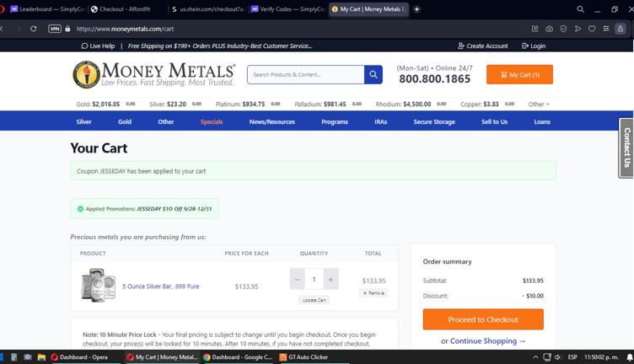Open the player/flow arrow icon in toolbar
The height and width of the screenshot is (364, 634).
578,29
